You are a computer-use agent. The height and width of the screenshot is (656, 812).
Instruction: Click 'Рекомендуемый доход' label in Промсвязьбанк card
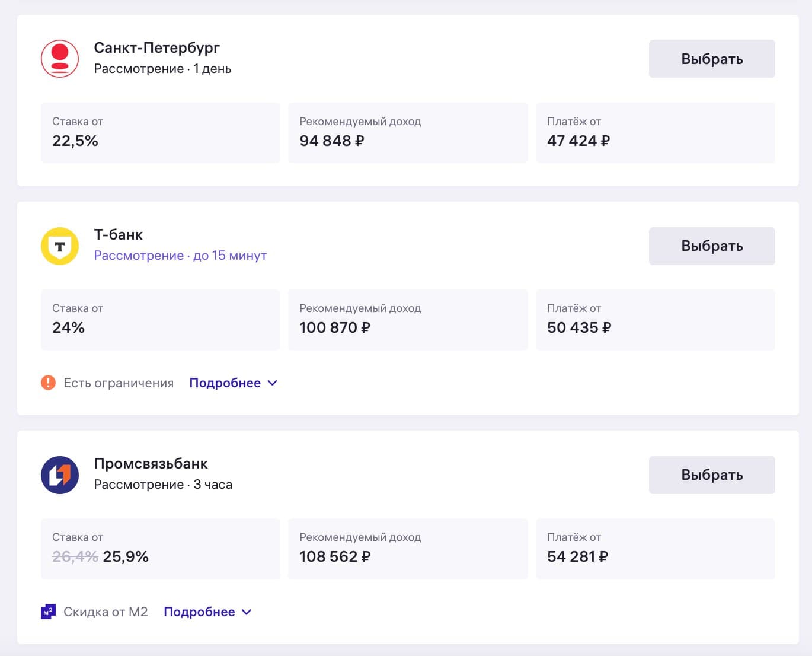pos(360,537)
